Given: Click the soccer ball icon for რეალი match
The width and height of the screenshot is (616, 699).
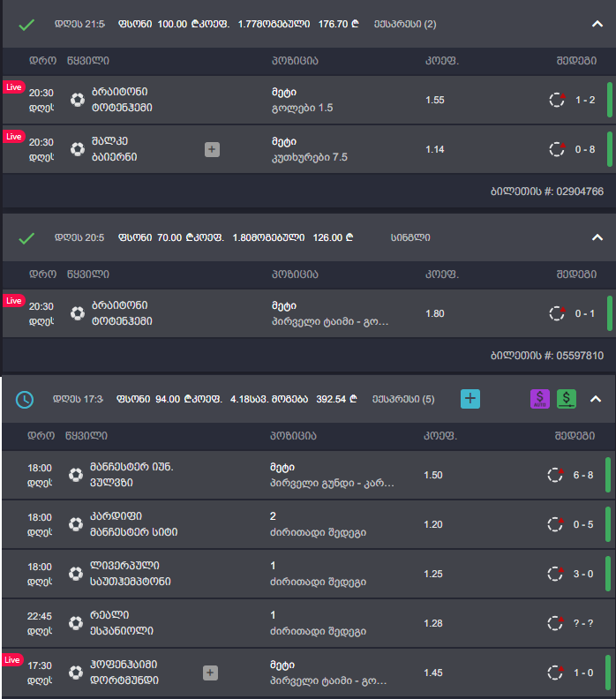Looking at the screenshot, I should (x=77, y=624).
